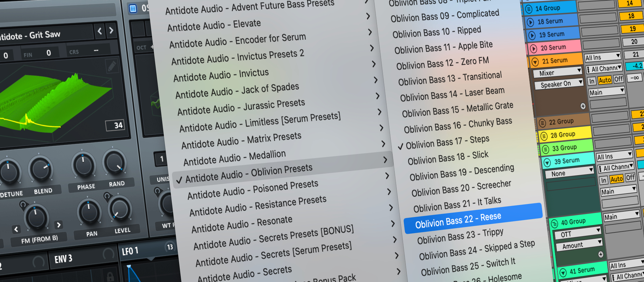Choose preset Oblivion Bass 20 - Screecher

tap(461, 189)
